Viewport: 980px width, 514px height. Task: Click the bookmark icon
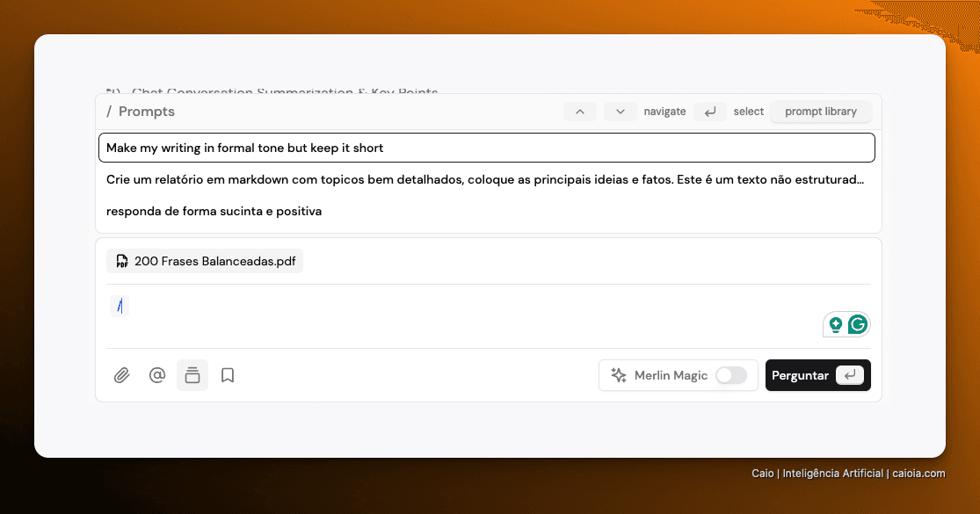click(x=228, y=375)
